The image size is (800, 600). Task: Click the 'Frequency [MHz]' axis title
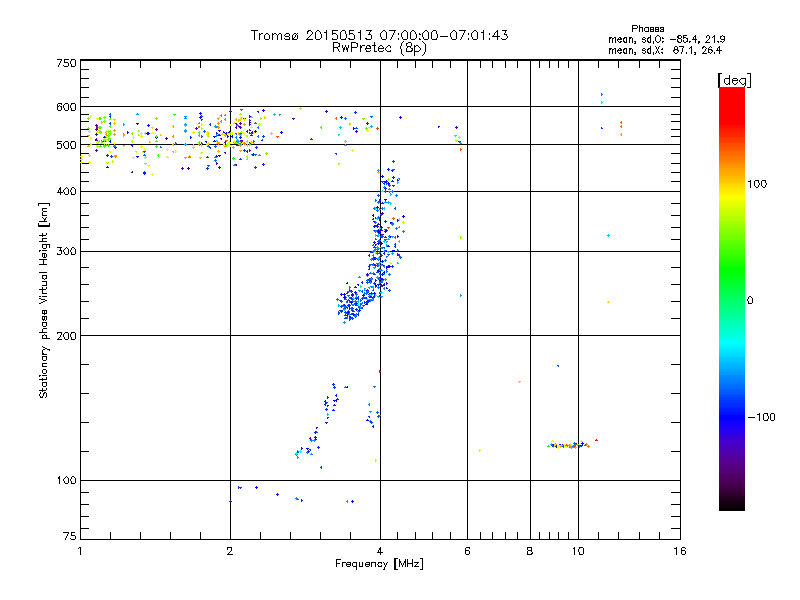click(379, 564)
